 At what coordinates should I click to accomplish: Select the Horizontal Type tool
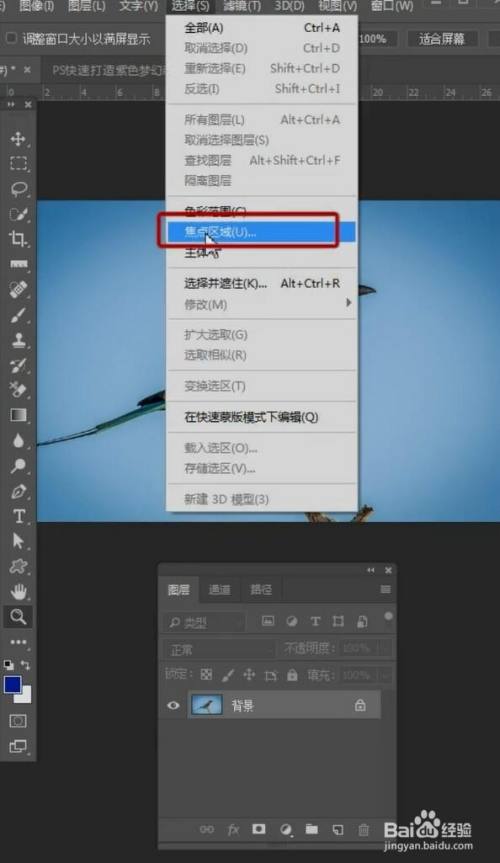[18, 516]
